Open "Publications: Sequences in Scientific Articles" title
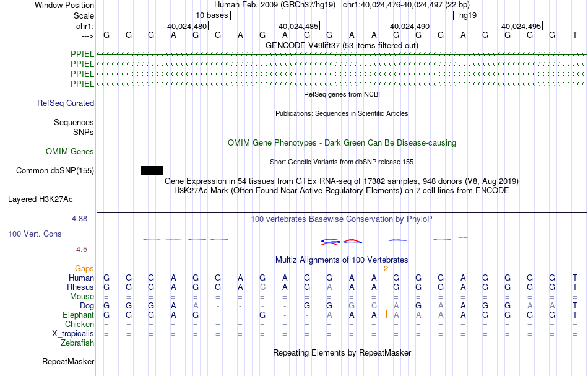The height and width of the screenshot is (376, 588). coord(342,113)
